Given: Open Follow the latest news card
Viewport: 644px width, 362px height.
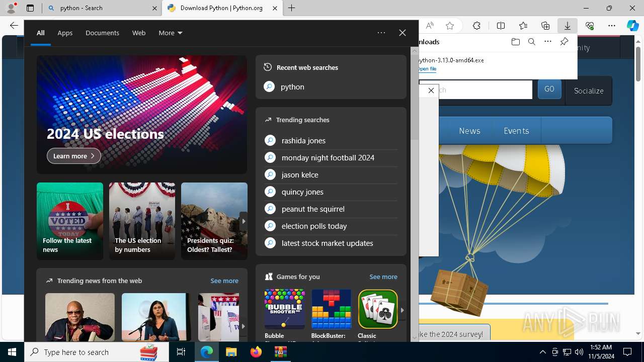Looking at the screenshot, I should point(70,221).
